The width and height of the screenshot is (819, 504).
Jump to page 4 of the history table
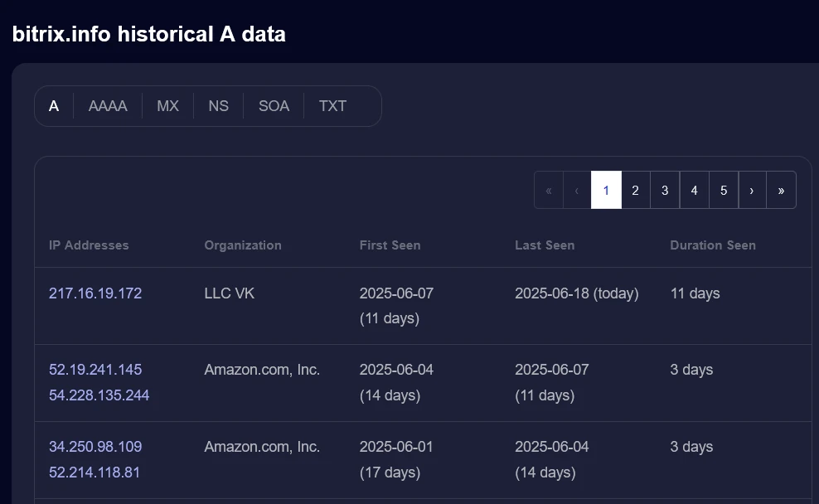694,190
